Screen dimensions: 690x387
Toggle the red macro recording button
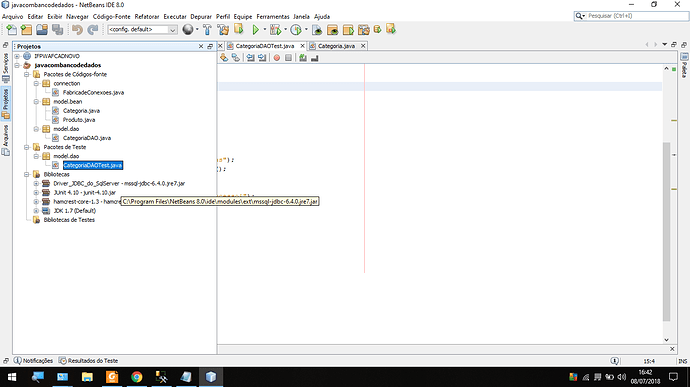[x=277, y=58]
